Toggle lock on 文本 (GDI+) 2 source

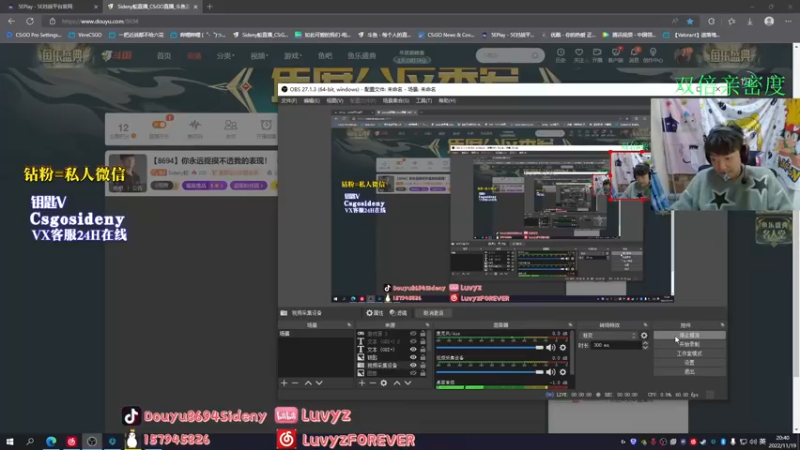(422, 341)
